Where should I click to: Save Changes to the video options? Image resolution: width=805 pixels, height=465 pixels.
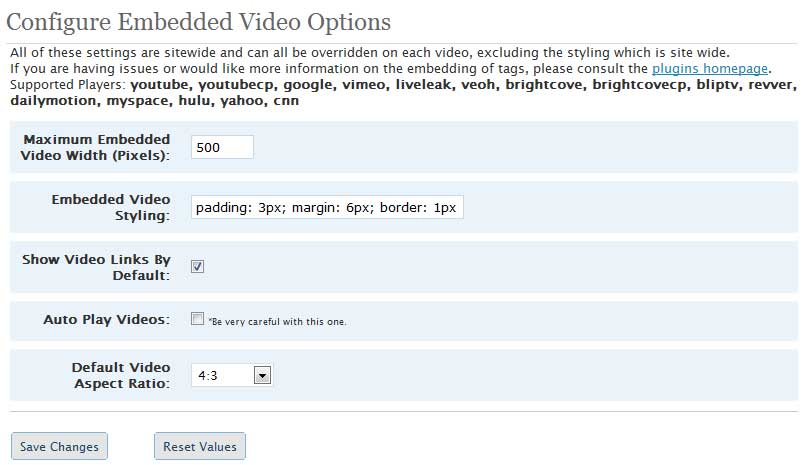(x=59, y=447)
